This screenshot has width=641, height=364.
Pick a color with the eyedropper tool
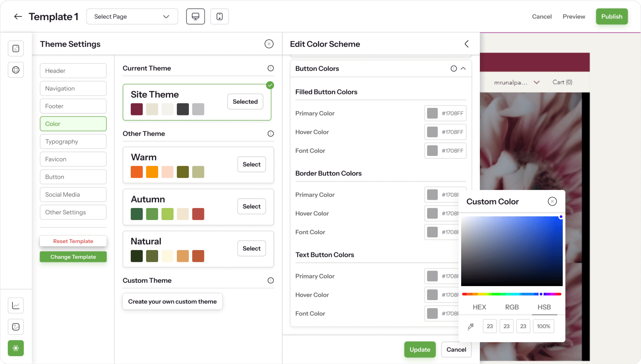pos(471,326)
